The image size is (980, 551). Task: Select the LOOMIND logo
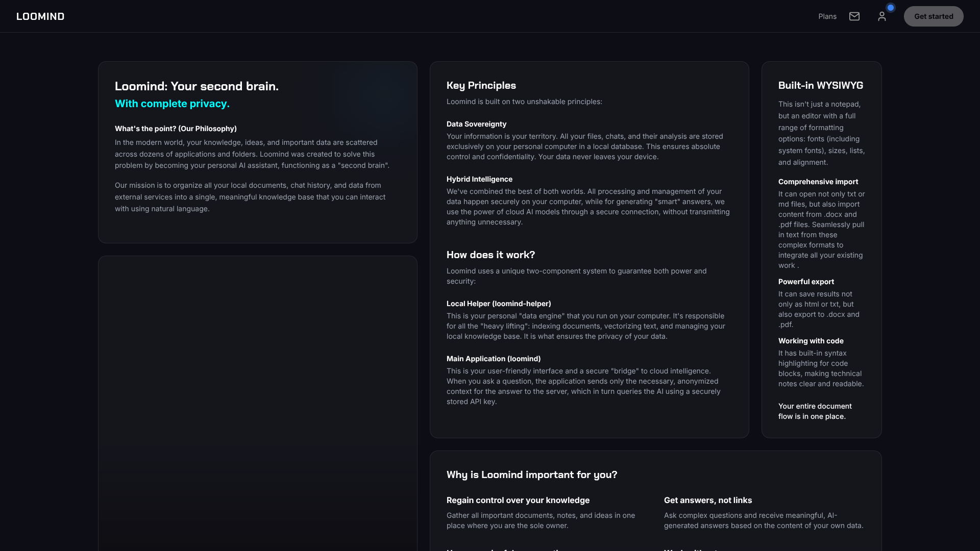(40, 16)
